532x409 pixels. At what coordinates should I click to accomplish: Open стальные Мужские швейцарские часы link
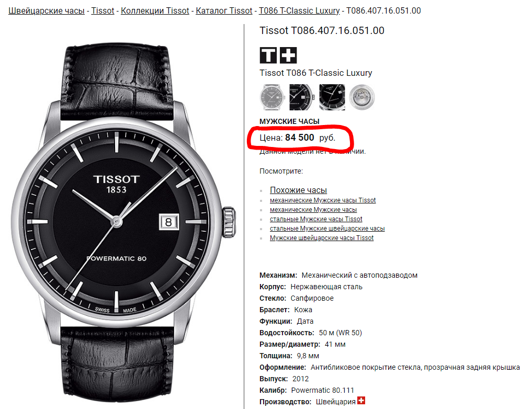(327, 229)
